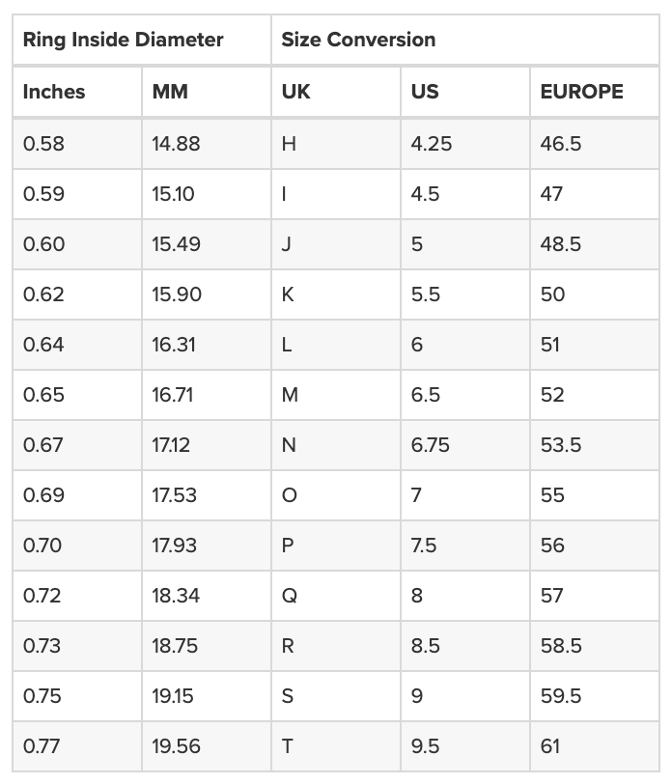Image resolution: width=672 pixels, height=784 pixels.
Task: Click US size 6.75 cell
Action: (x=465, y=445)
